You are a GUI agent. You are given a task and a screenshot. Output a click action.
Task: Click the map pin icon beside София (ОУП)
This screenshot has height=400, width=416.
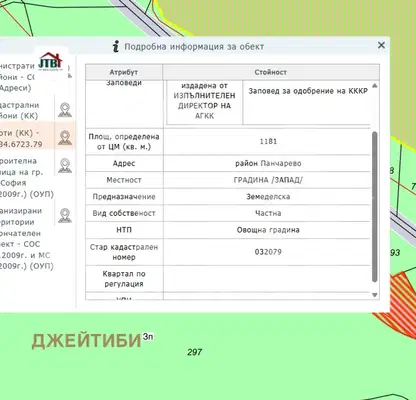pyautogui.click(x=65, y=166)
